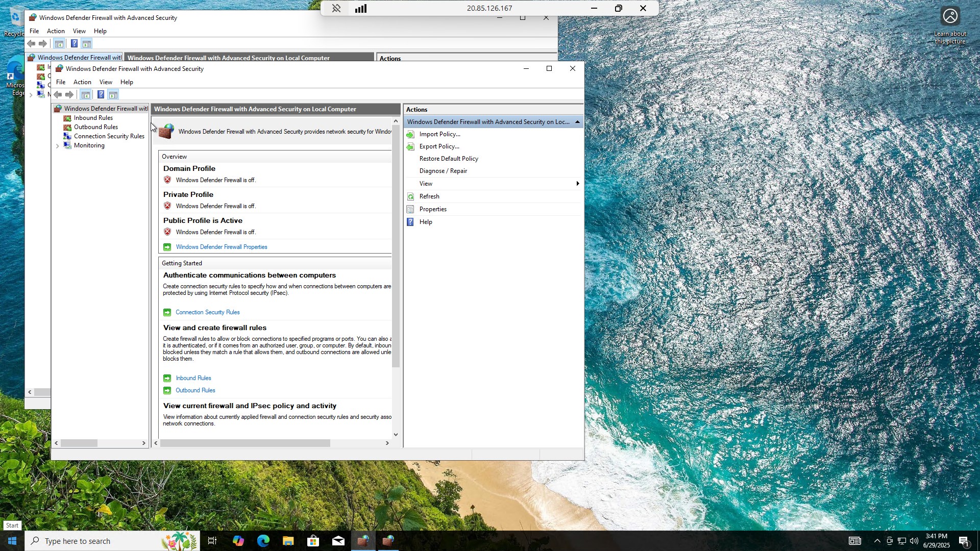This screenshot has height=551, width=980.
Task: Click Help question icon in Actions pane
Action: pos(411,222)
